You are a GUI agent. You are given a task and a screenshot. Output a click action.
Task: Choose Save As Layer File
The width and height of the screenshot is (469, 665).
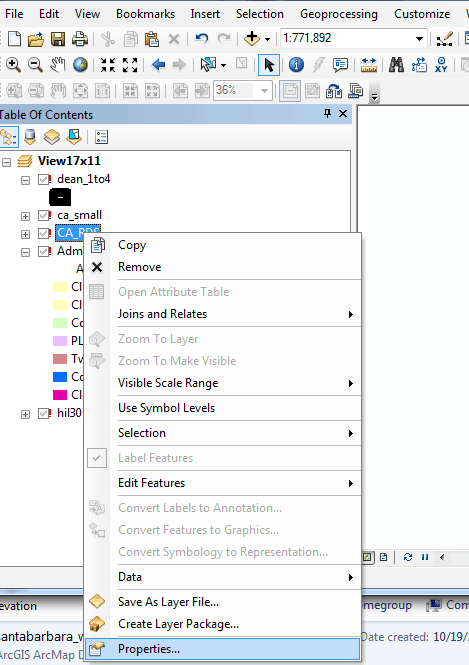pyautogui.click(x=223, y=602)
